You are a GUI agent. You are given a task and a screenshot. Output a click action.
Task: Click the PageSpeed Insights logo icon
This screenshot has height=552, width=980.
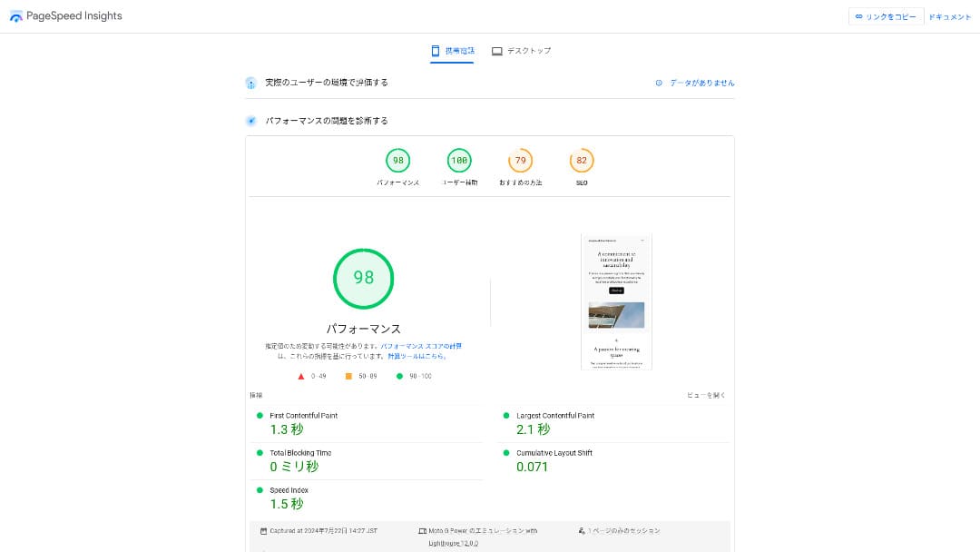tap(16, 16)
